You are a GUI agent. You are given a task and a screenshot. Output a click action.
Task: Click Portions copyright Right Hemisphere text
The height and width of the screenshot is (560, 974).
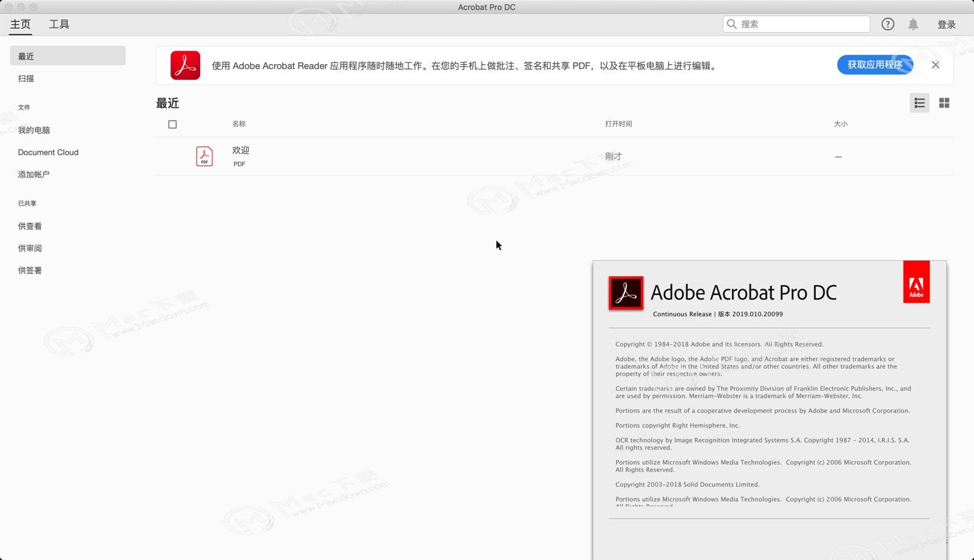[x=678, y=425]
